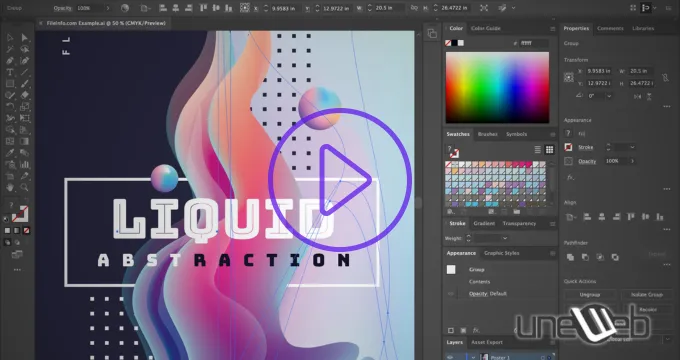Toggle constrain width and height proportions
Image resolution: width=680 pixels, height=360 pixels.
665,77
